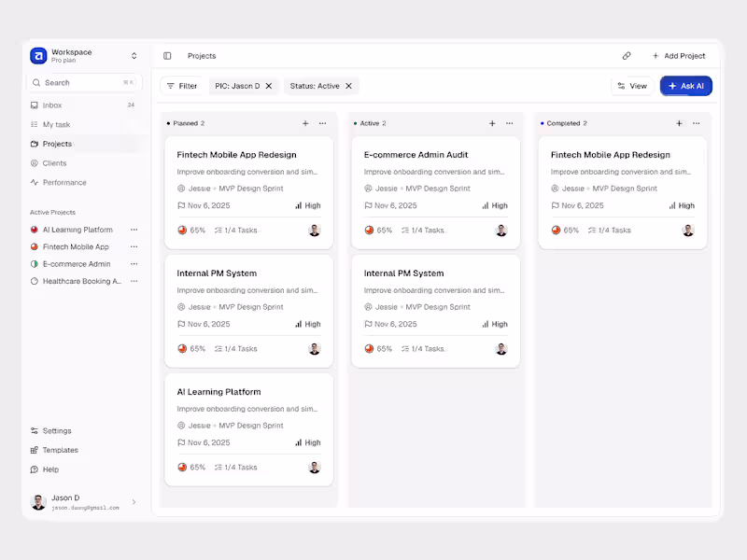Remove the PIC: Jason D filter chip

(x=269, y=85)
